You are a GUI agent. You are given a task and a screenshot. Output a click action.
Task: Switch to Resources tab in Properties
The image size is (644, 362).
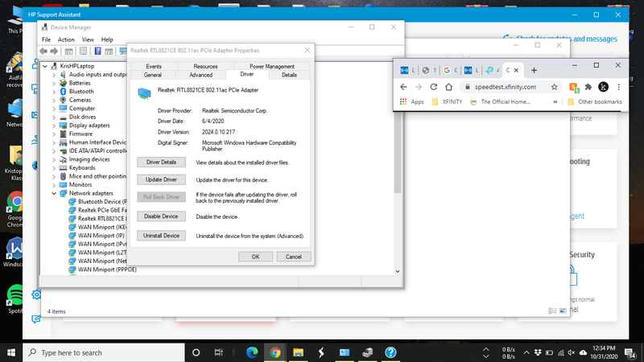point(205,67)
